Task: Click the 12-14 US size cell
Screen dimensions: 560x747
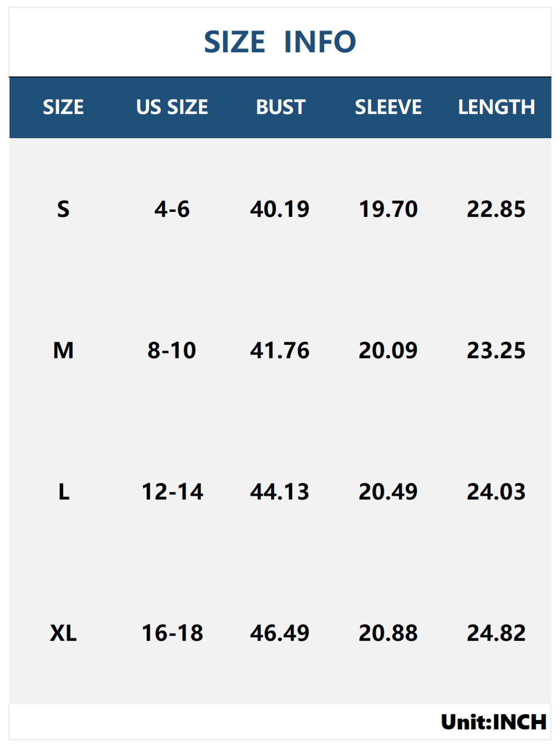Action: (x=172, y=492)
